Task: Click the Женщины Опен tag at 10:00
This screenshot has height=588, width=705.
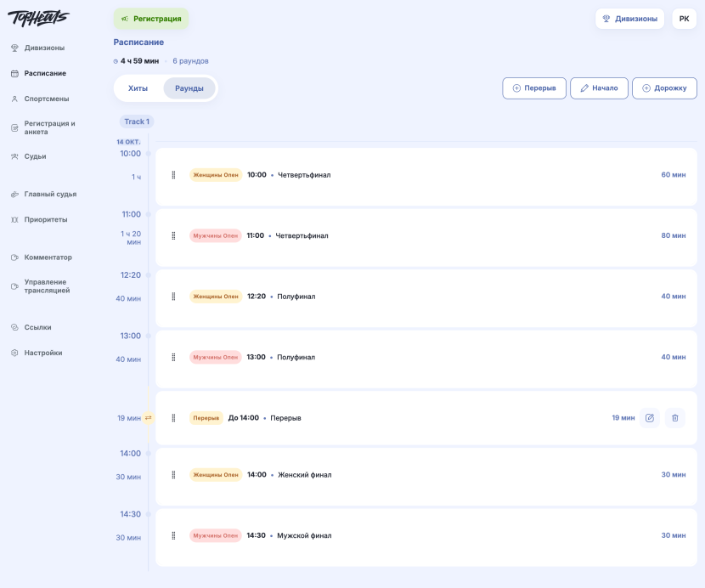Action: pos(216,175)
